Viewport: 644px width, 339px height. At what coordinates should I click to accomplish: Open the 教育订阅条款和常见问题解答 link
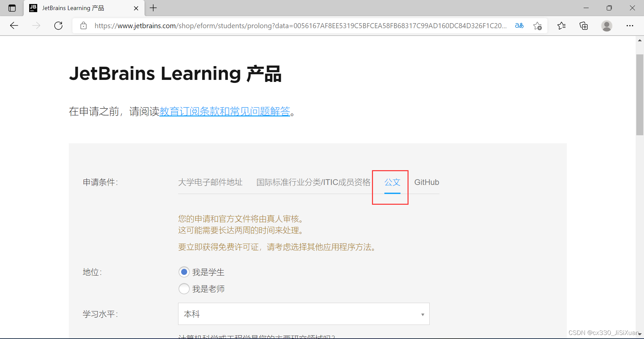(x=225, y=111)
